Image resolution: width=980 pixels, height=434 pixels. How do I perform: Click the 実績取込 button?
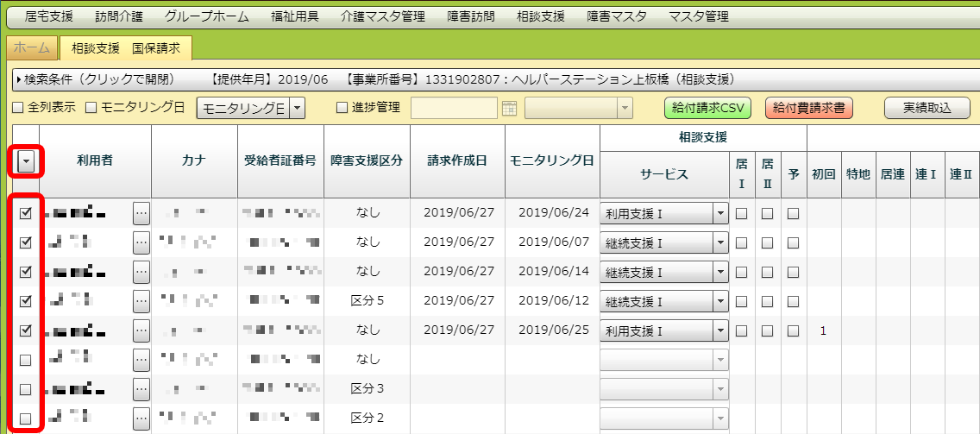point(927,108)
